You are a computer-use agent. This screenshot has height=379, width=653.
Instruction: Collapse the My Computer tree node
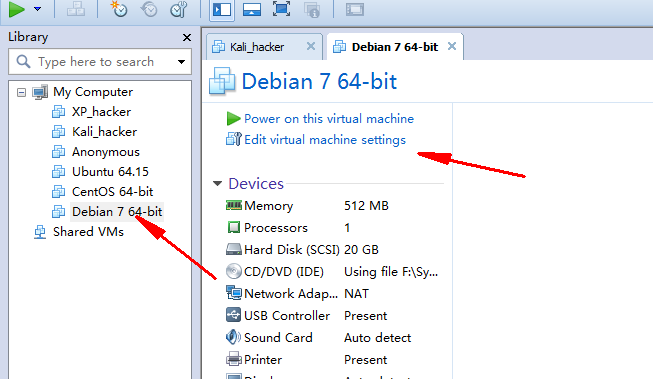coord(21,92)
